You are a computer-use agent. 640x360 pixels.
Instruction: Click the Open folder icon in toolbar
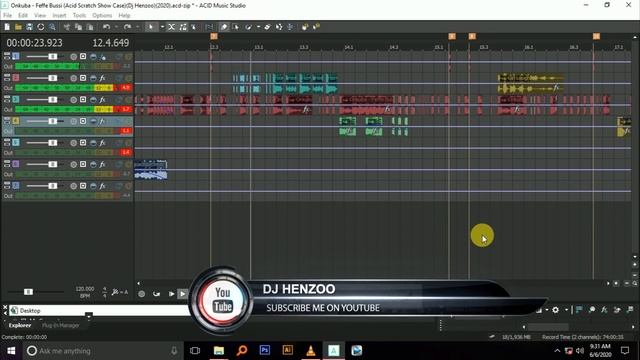[18, 27]
